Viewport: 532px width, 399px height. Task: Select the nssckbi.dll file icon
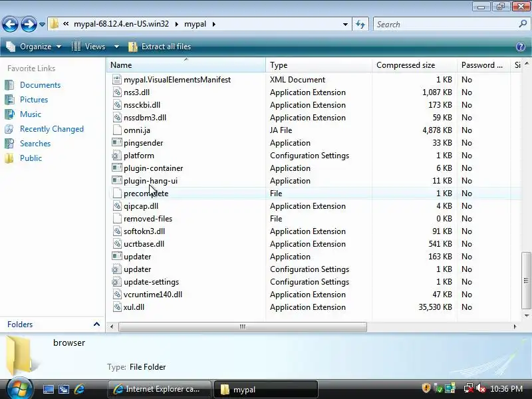coord(117,105)
